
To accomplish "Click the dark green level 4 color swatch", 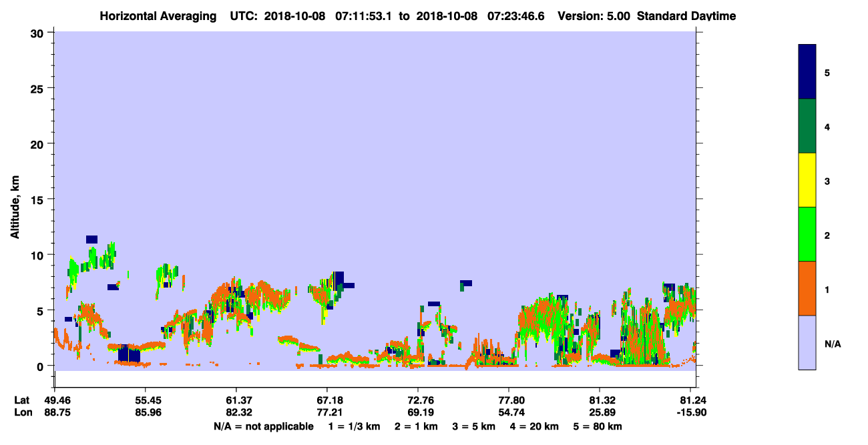I will click(x=807, y=126).
